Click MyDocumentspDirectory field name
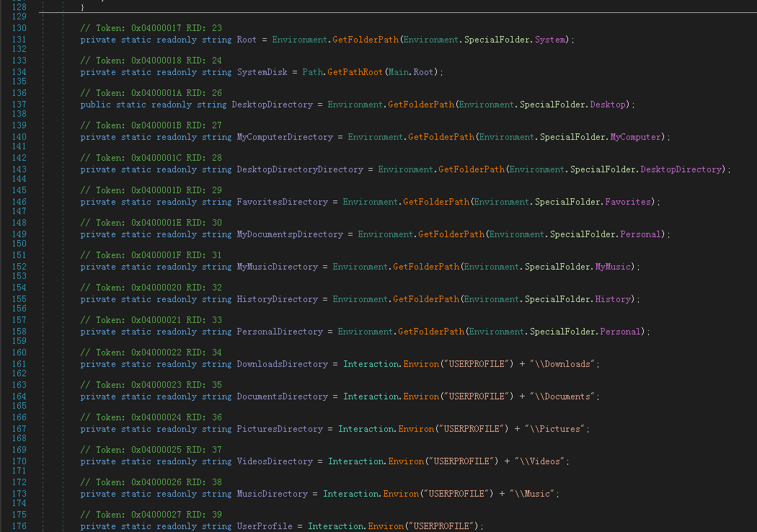The height and width of the screenshot is (532, 757). 290,234
